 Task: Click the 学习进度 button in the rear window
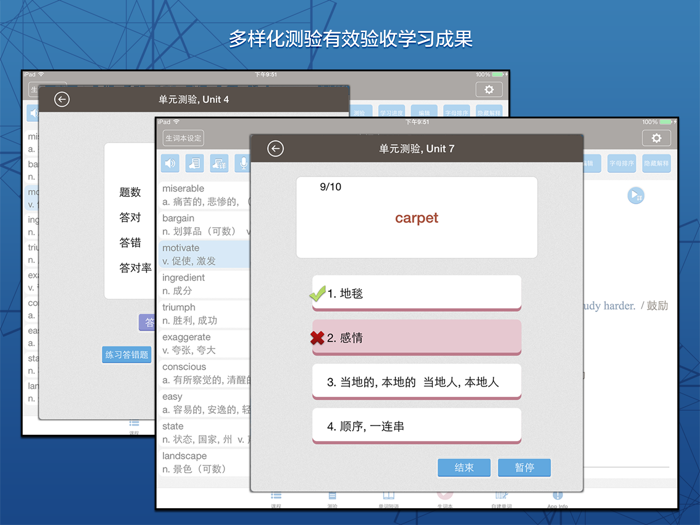392,112
